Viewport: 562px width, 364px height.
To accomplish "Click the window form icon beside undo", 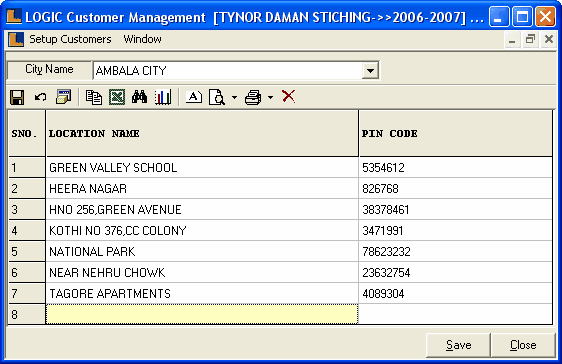I will tap(64, 97).
